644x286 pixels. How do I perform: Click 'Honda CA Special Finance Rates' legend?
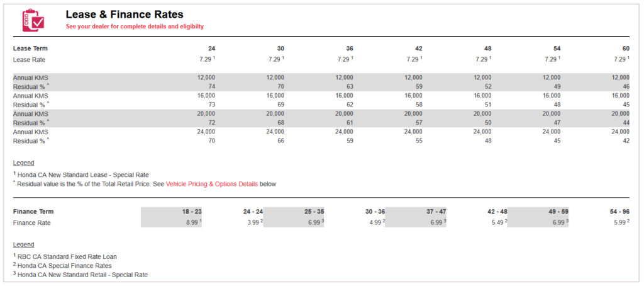pyautogui.click(x=62, y=266)
